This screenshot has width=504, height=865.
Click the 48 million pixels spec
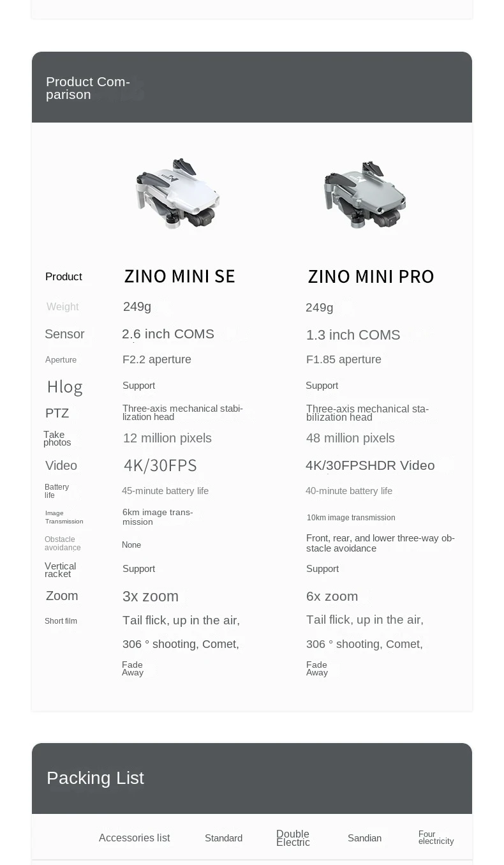pyautogui.click(x=350, y=438)
